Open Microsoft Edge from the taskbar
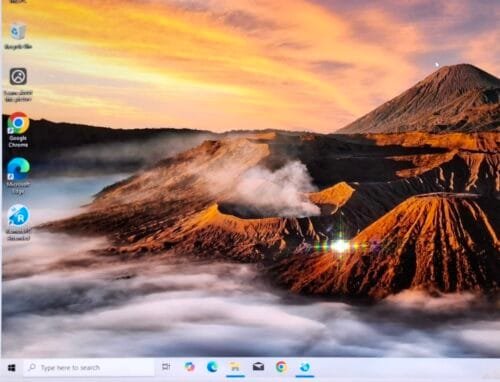The height and width of the screenshot is (382, 500). 212,367
